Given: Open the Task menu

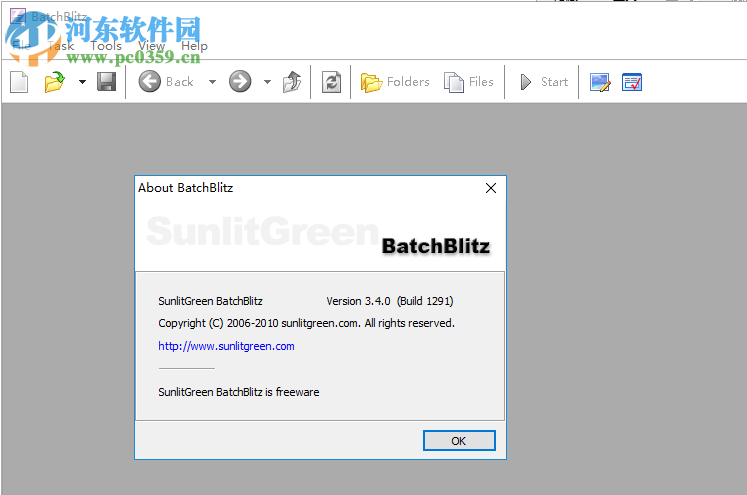Looking at the screenshot, I should (61, 46).
